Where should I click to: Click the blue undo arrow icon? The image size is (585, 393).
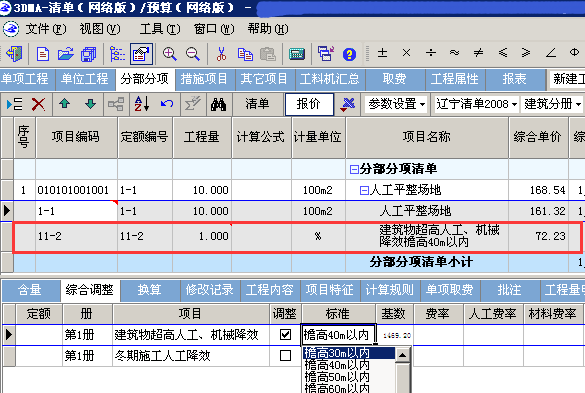(167, 104)
